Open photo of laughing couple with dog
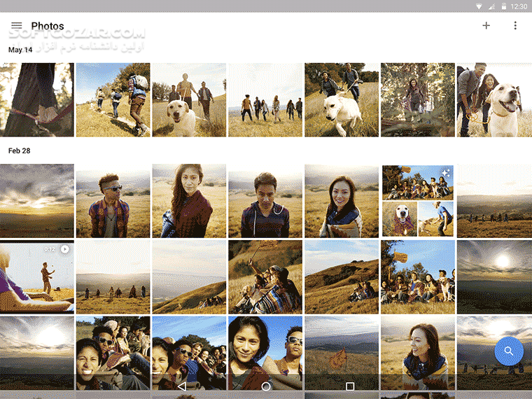This screenshot has width=532, height=399. point(494,99)
